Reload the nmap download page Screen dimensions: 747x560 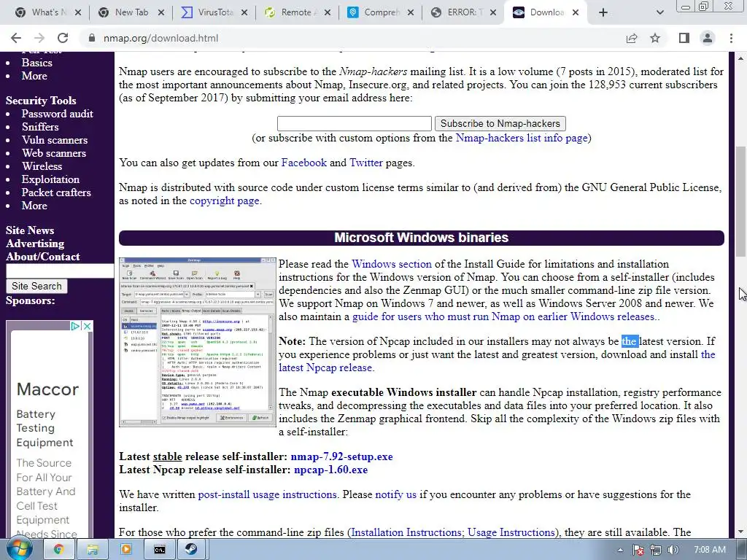(63, 38)
